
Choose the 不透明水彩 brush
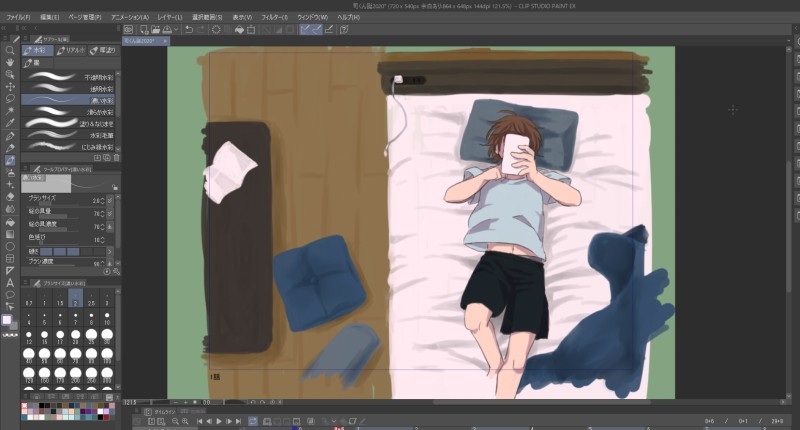coord(69,77)
